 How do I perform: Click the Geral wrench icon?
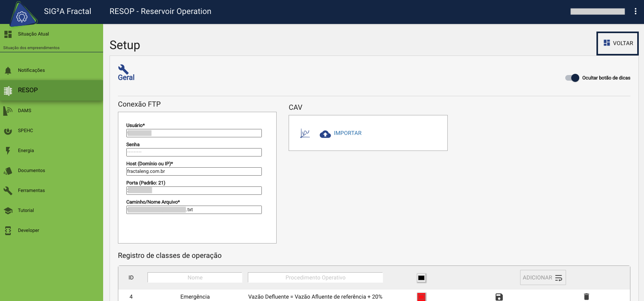123,69
